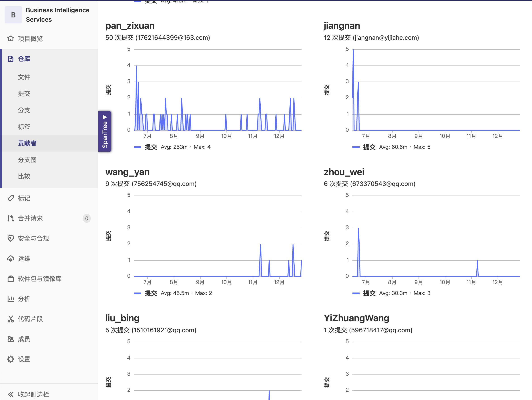Click the merge requests icon
The height and width of the screenshot is (400, 532).
click(x=10, y=218)
